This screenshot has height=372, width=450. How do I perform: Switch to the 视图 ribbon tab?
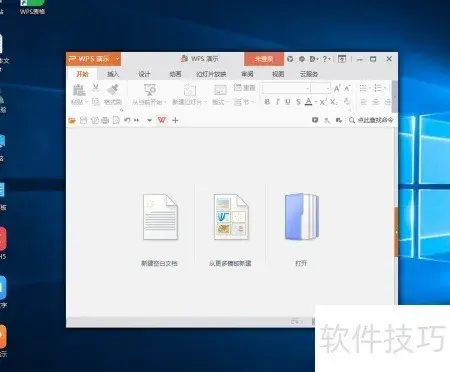click(x=278, y=74)
